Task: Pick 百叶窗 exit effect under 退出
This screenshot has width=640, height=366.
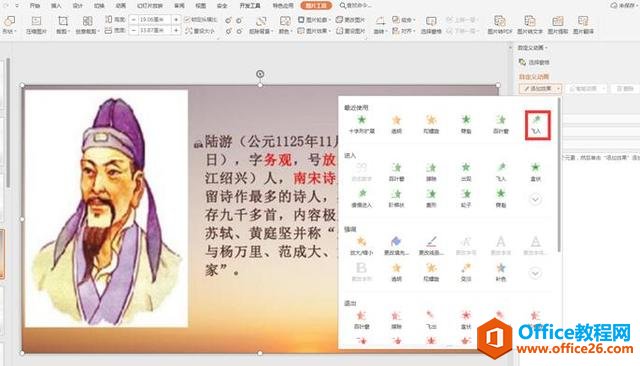Action: [361, 321]
